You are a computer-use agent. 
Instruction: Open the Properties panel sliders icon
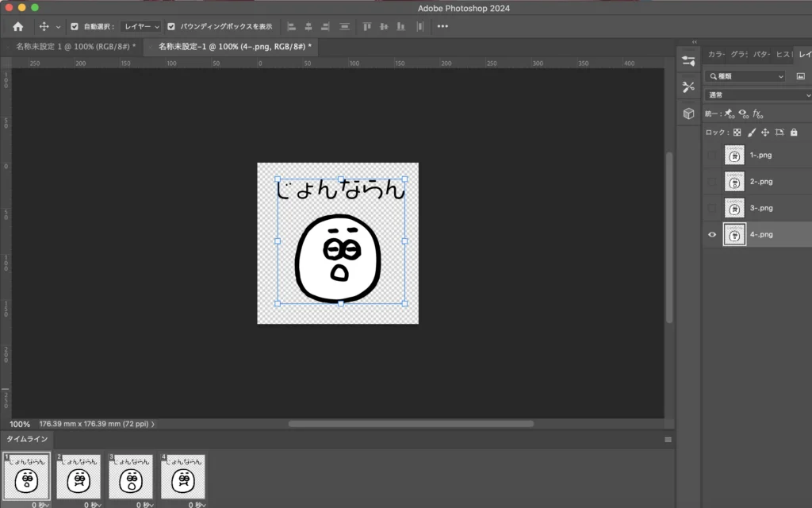click(688, 61)
